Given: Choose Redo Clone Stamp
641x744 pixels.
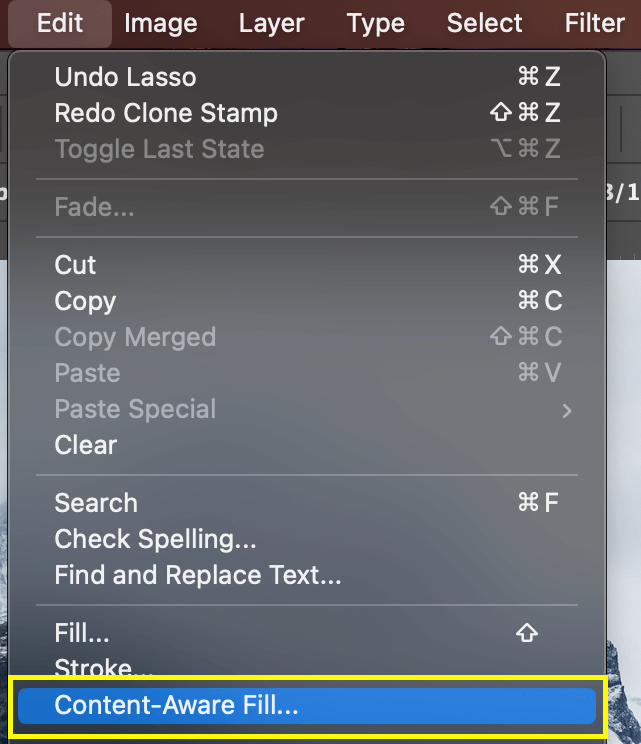Looking at the screenshot, I should [307, 113].
